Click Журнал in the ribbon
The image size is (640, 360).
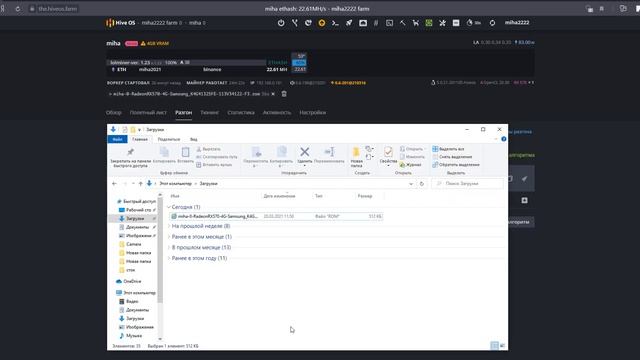pos(410,164)
